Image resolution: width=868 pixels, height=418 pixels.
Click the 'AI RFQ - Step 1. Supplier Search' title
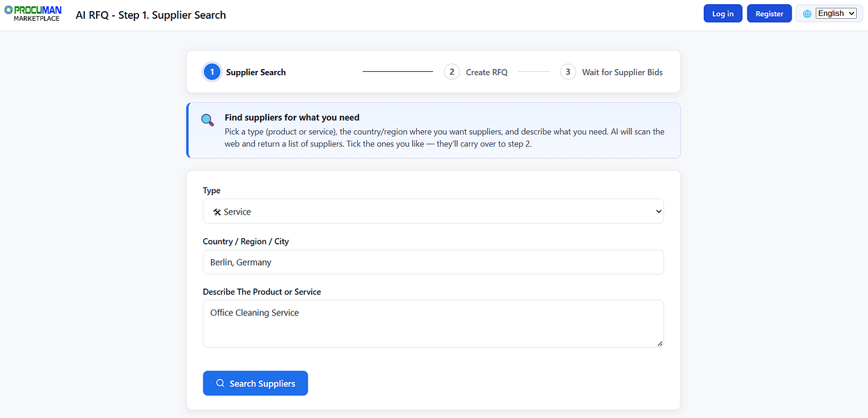(x=151, y=15)
